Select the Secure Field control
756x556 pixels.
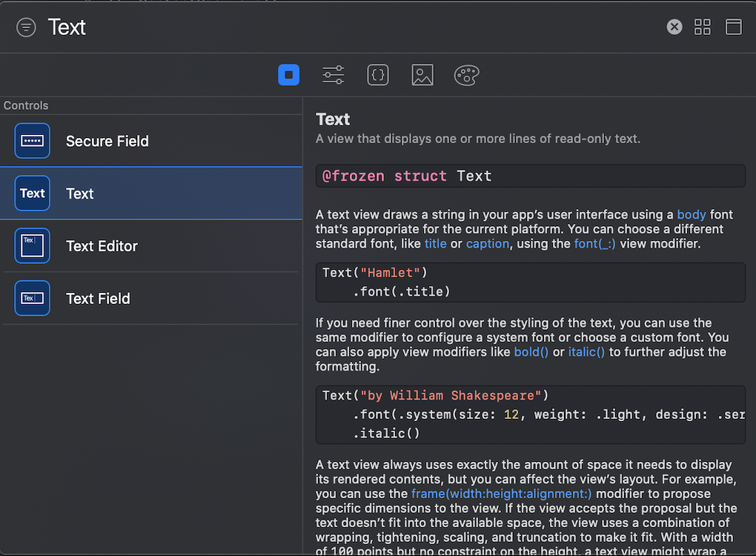107,141
